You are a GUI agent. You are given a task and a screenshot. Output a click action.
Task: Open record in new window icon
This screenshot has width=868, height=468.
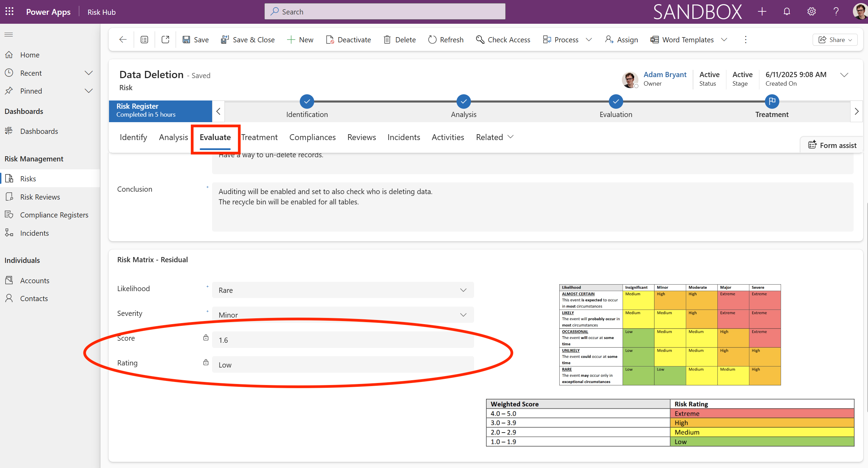point(165,40)
